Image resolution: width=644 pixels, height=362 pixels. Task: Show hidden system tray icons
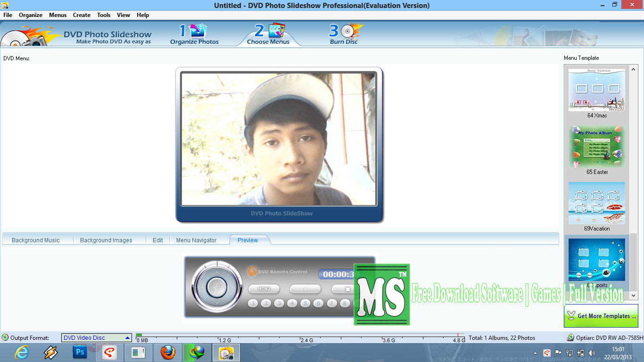coord(535,353)
